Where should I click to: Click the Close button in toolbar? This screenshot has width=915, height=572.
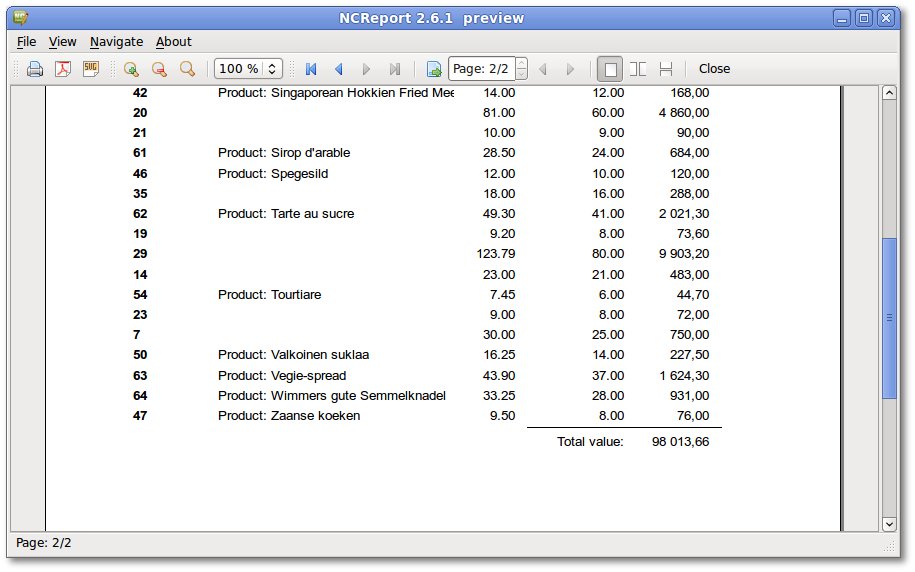click(x=714, y=69)
